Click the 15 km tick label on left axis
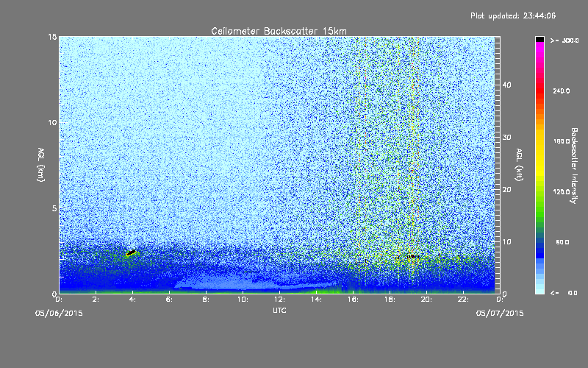The image size is (588, 368). (52, 37)
